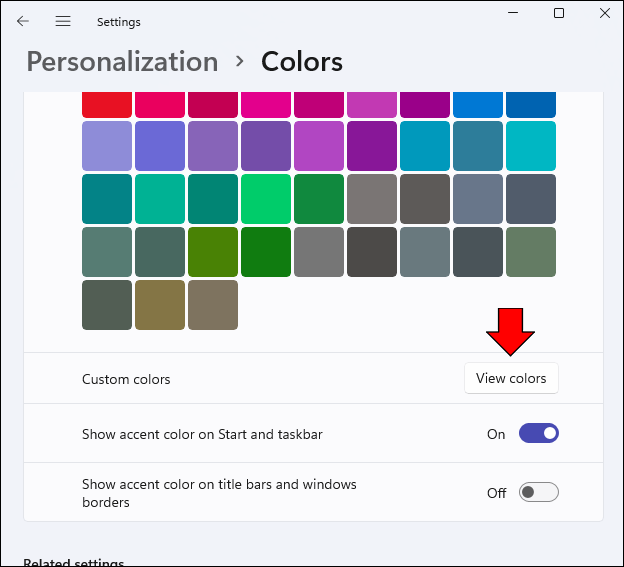The height and width of the screenshot is (567, 624).
Task: Pick the red swatch in top row
Action: pos(107,104)
